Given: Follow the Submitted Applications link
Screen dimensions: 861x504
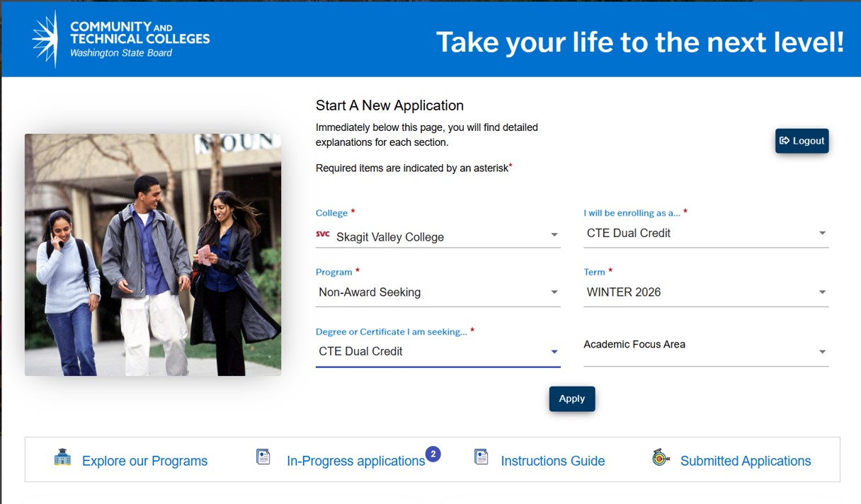Looking at the screenshot, I should point(746,461).
